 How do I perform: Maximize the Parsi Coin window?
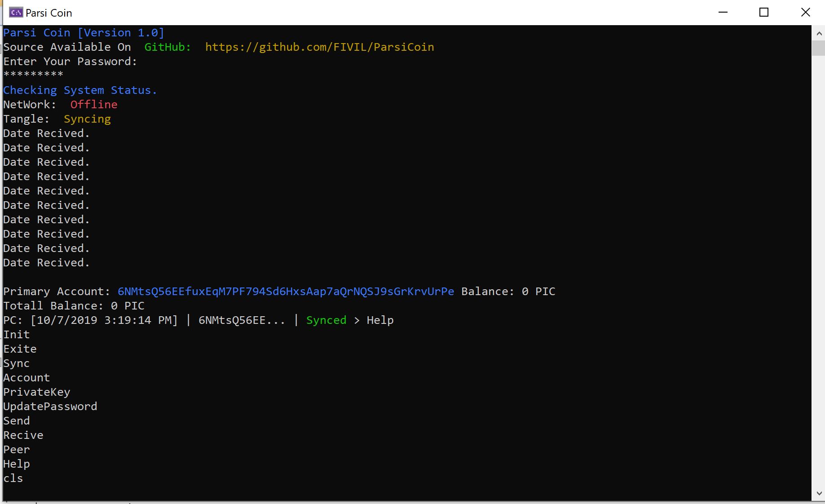[764, 13]
